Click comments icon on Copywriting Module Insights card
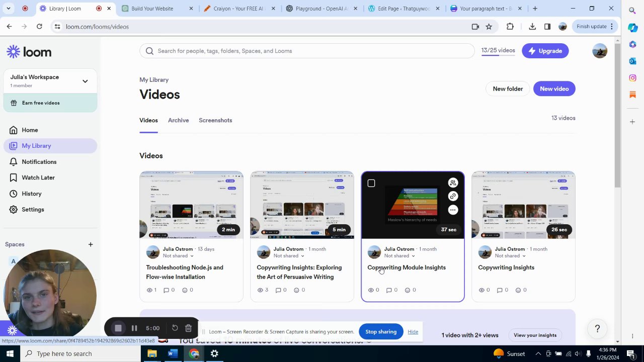Image resolution: width=644 pixels, height=362 pixels. (x=388, y=290)
